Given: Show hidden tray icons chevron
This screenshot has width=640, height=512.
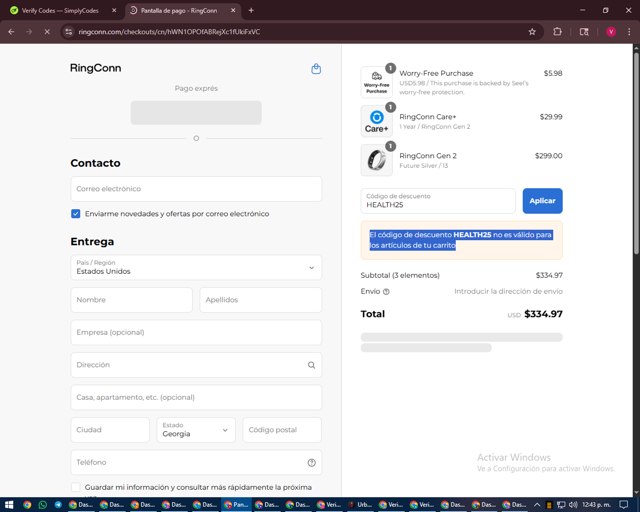Looking at the screenshot, I should click(537, 505).
